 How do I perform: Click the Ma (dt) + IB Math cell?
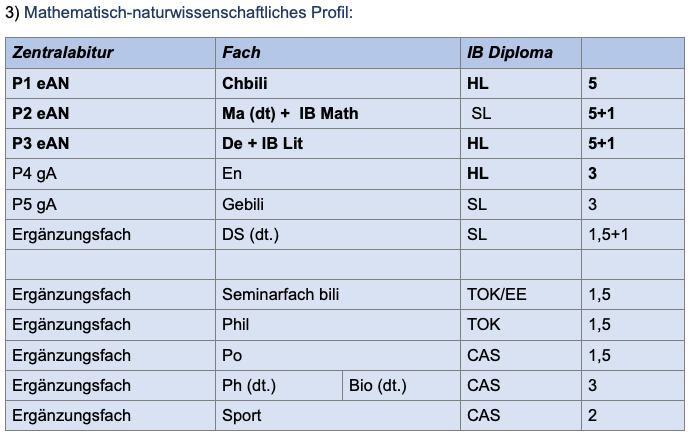338,113
